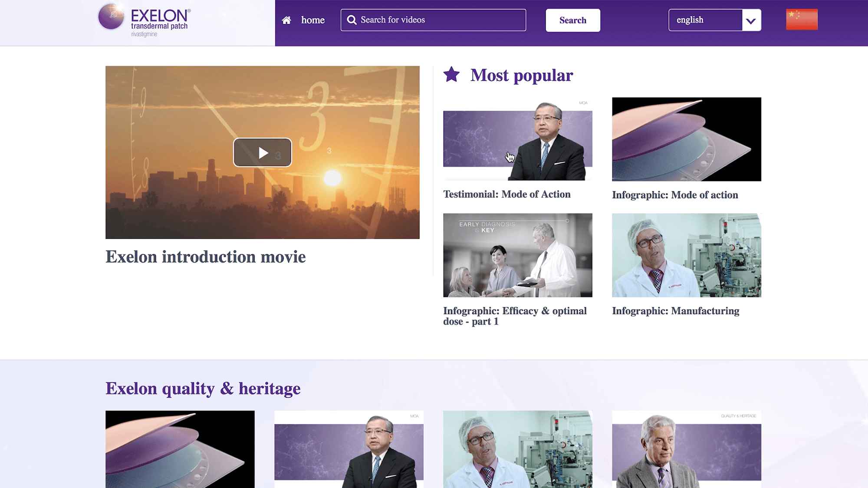
Task: Open Testimonial: Mode of Action title link
Action: pos(507,194)
